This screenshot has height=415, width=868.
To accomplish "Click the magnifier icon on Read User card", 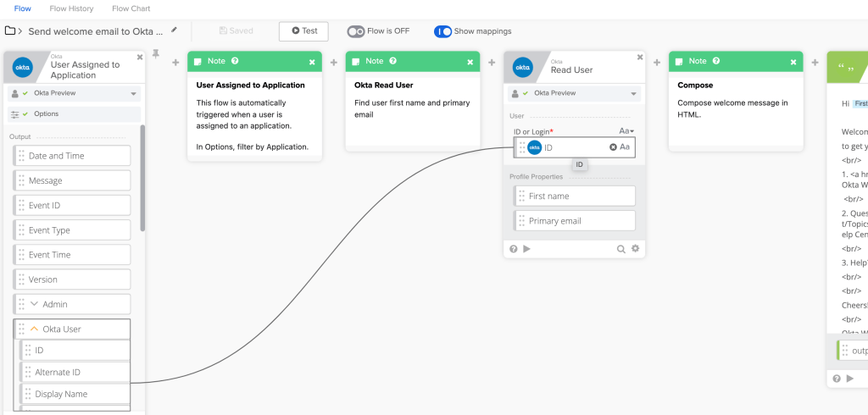I will tap(620, 248).
